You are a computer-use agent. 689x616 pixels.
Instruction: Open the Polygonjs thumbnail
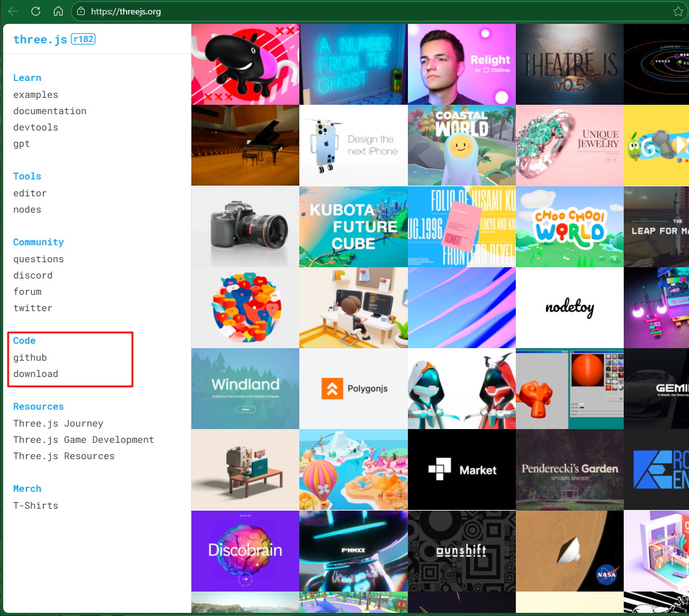coord(353,389)
